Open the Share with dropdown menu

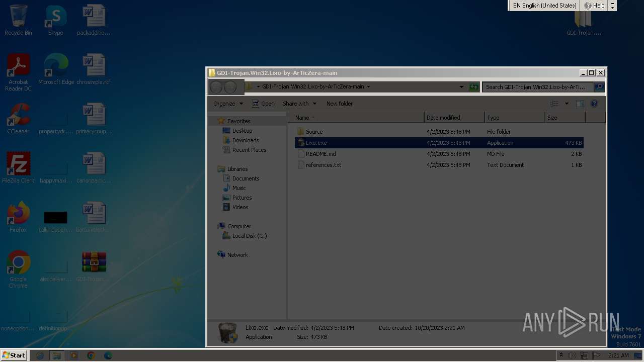(x=299, y=104)
